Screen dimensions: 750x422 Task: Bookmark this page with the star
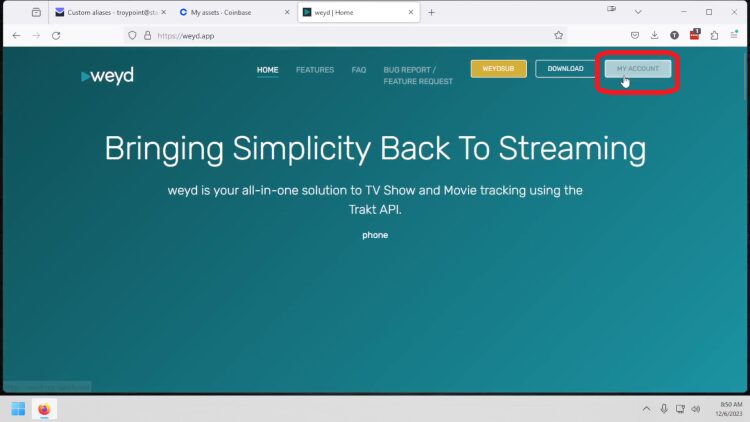[558, 35]
